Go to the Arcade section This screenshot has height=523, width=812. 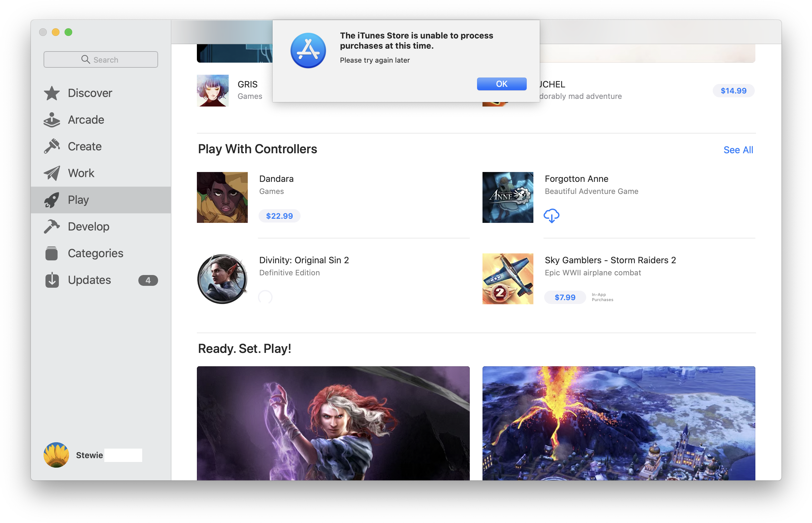(101, 120)
